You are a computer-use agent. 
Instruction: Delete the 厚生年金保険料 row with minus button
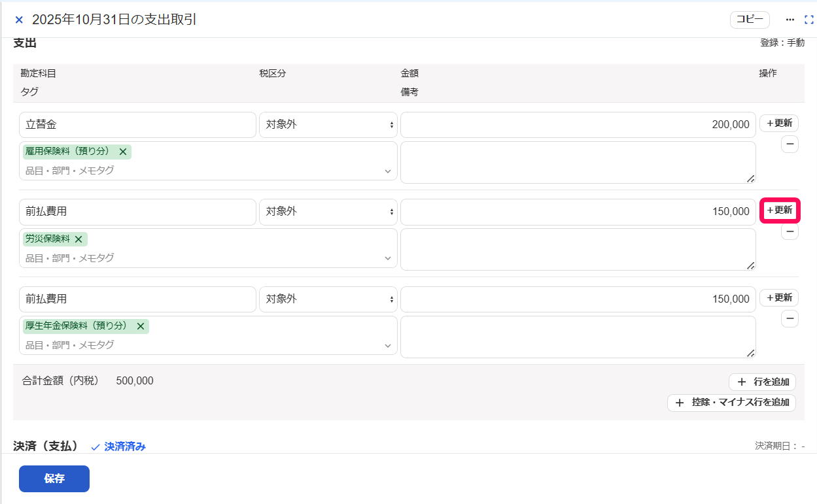(x=790, y=318)
